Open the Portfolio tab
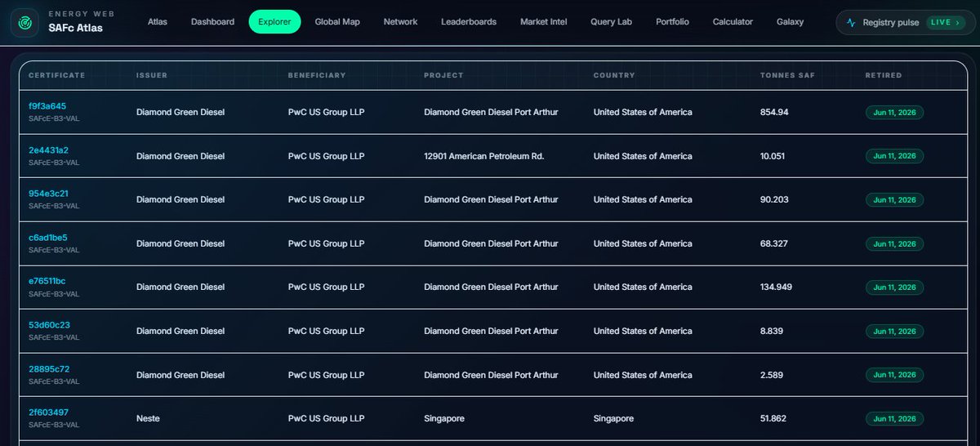This screenshot has height=446, width=980. tap(672, 22)
